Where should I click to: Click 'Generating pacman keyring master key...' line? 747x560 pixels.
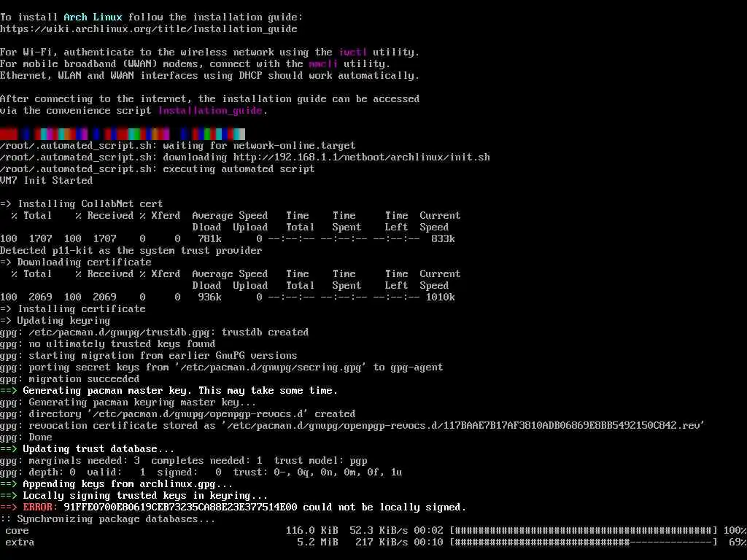click(x=128, y=402)
